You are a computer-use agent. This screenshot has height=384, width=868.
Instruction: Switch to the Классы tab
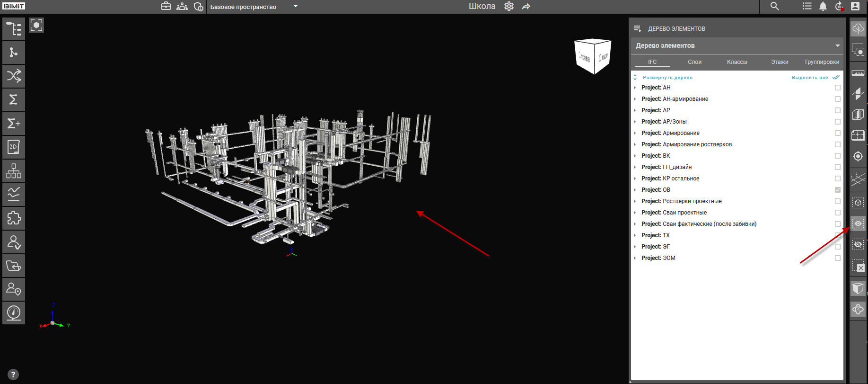coord(737,62)
